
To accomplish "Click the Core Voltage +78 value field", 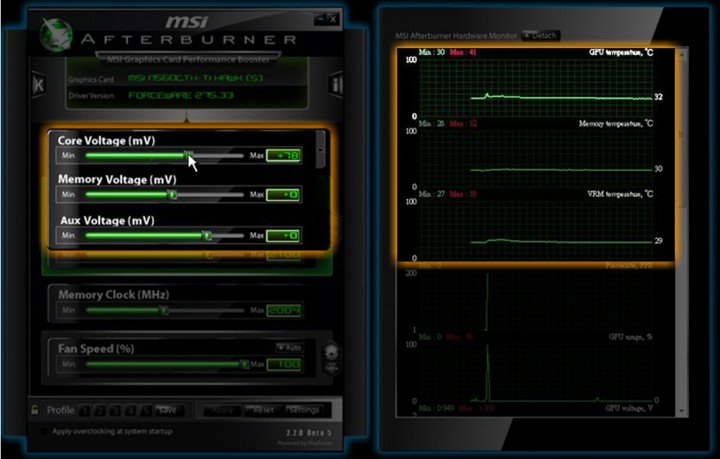I will (x=283, y=156).
